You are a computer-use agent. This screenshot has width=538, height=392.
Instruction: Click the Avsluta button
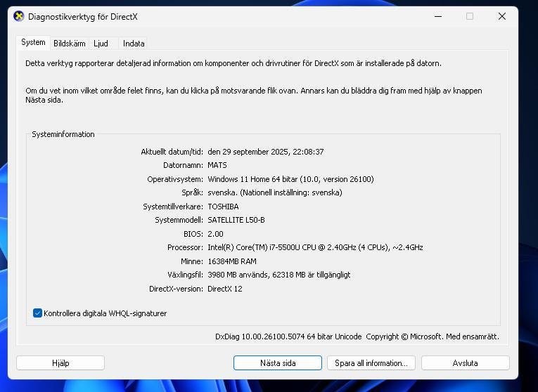pyautogui.click(x=466, y=363)
